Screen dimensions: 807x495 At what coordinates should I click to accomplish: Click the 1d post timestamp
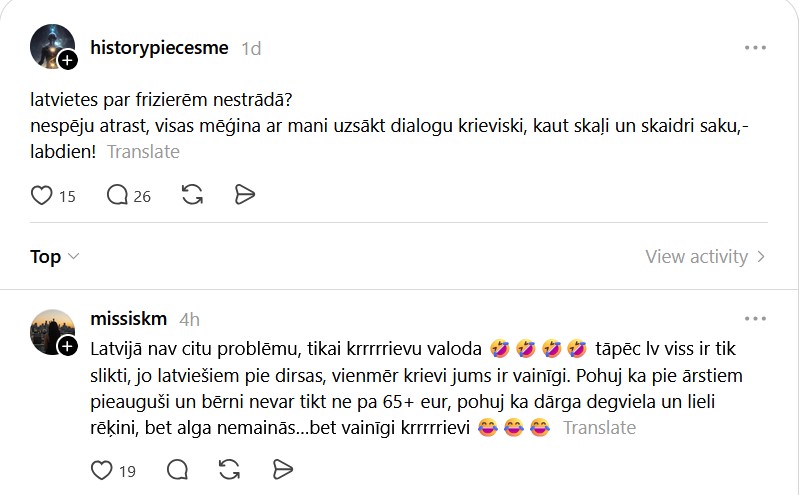click(251, 48)
